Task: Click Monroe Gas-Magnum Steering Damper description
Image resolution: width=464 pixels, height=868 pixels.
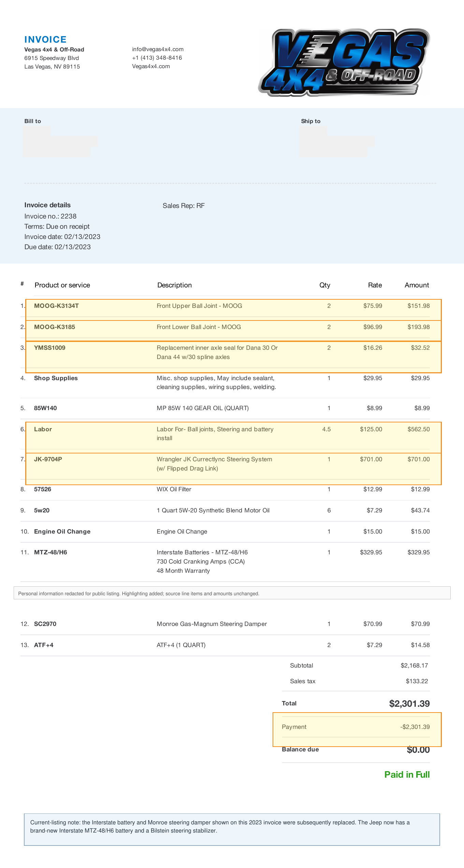Action: (212, 624)
